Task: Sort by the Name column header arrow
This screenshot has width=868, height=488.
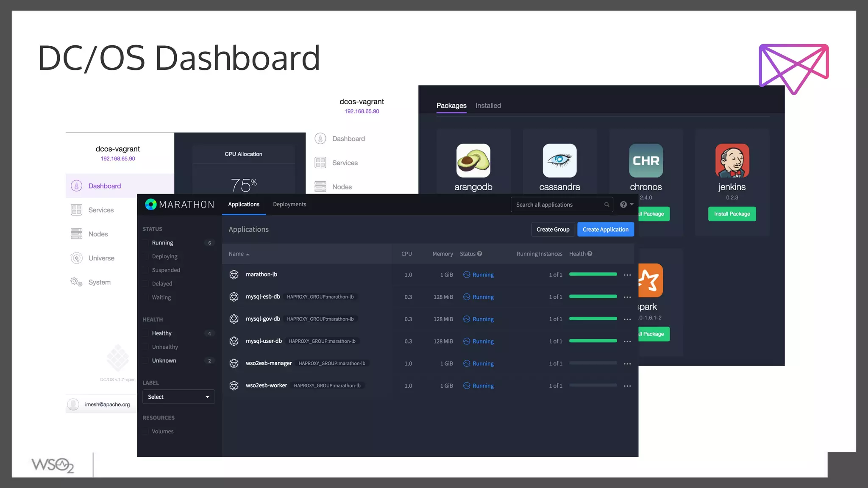Action: 248,254
